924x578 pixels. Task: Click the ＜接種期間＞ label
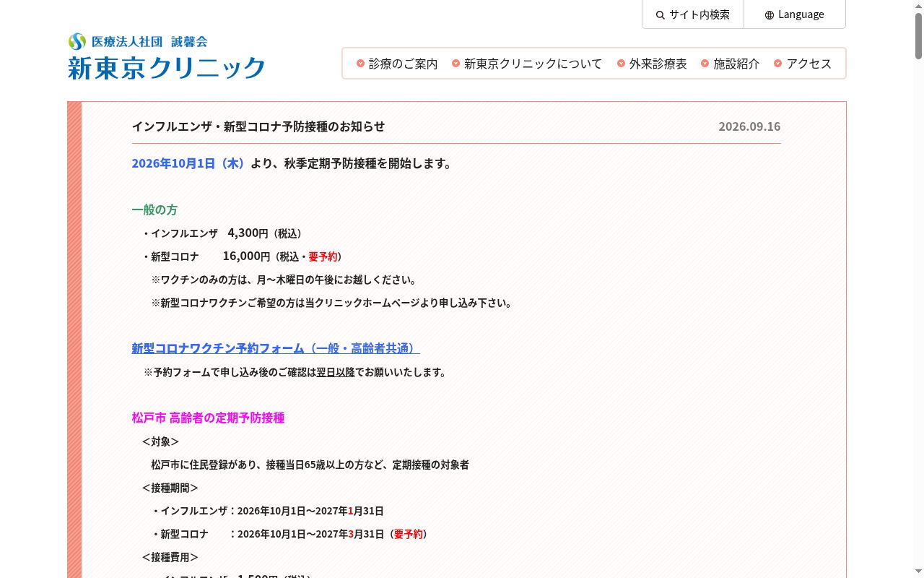click(x=170, y=488)
